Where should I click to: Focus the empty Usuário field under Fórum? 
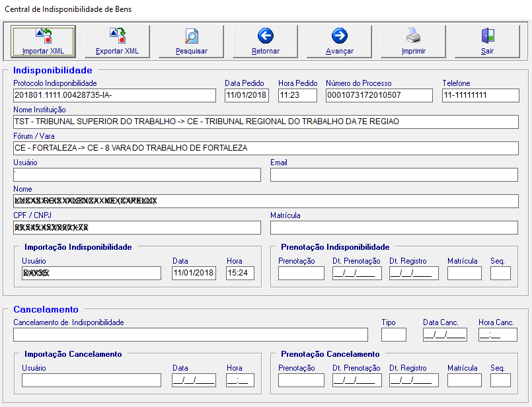click(x=137, y=174)
